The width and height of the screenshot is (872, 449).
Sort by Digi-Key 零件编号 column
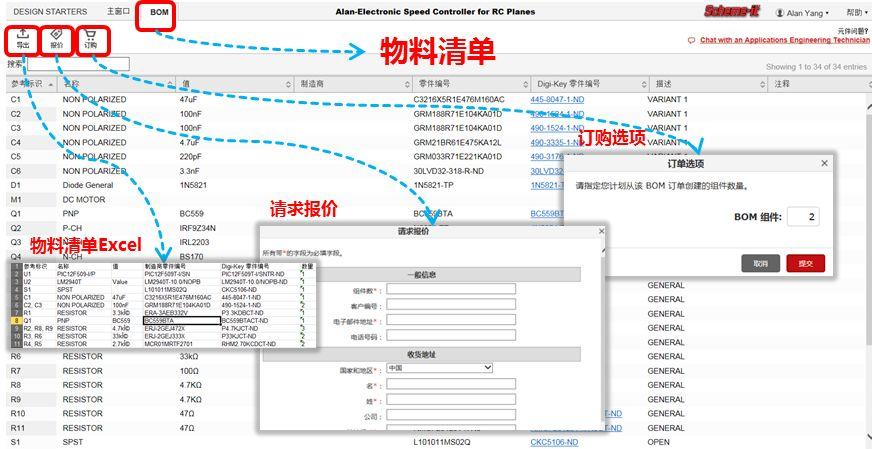[x=588, y=84]
